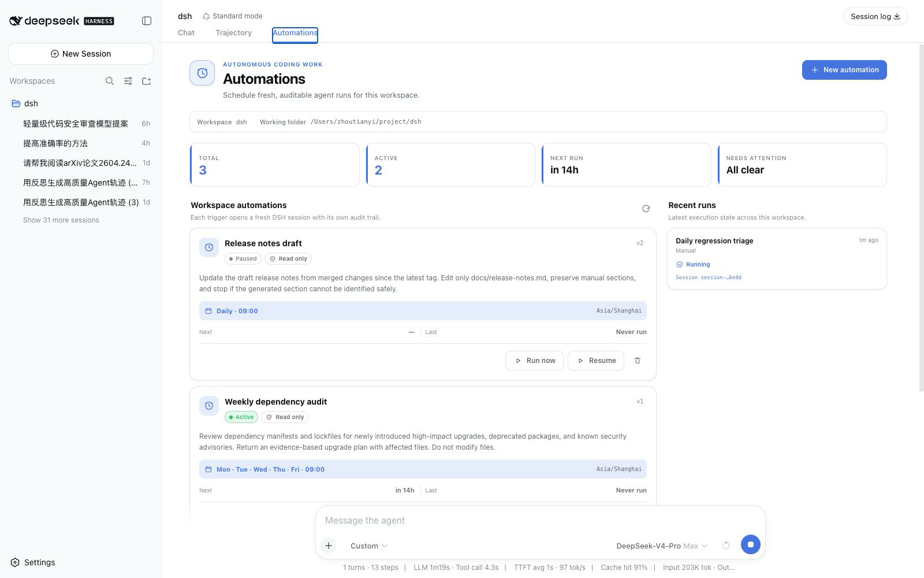Click the TTFT avg 1s status entry

550,568
